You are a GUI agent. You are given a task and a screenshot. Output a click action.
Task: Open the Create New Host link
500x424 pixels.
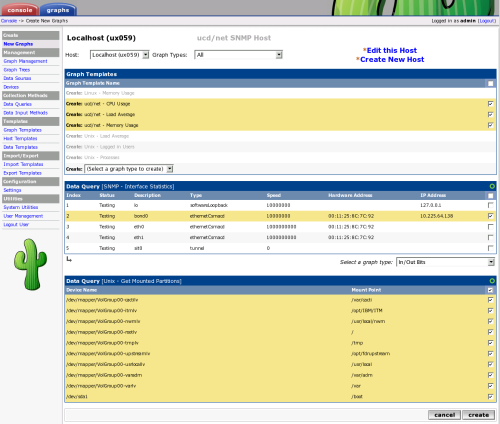point(392,59)
